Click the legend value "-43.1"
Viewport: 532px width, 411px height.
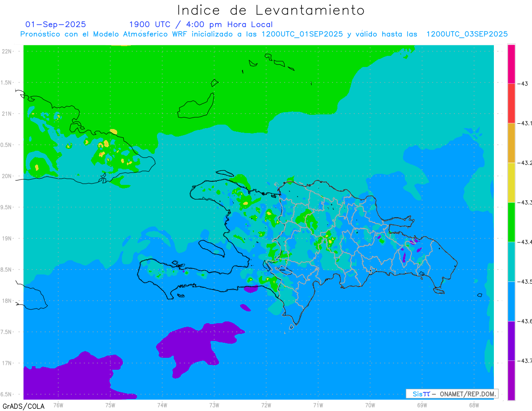(525, 123)
